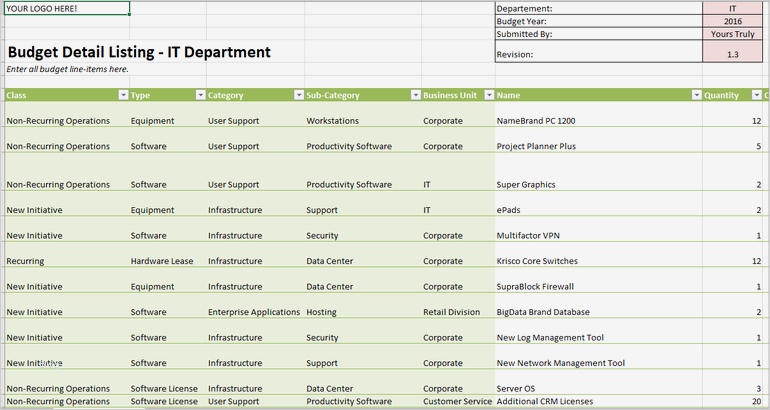
Task: Click quantity 3 in Server OS row
Action: pos(732,383)
